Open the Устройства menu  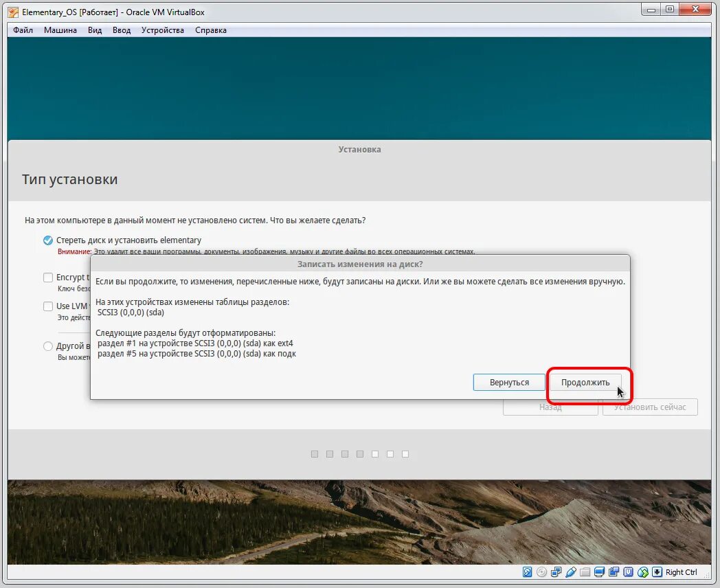point(163,30)
